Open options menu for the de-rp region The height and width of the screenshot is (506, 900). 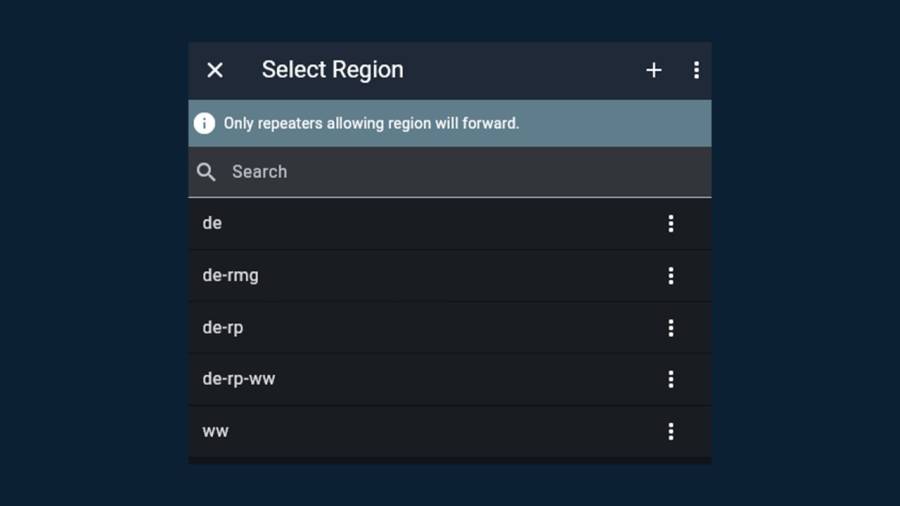tap(671, 328)
